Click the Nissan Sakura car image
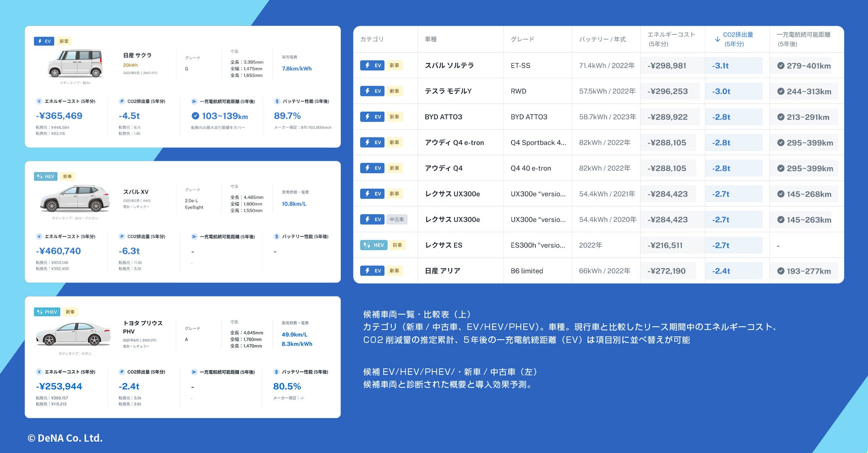 coord(75,64)
